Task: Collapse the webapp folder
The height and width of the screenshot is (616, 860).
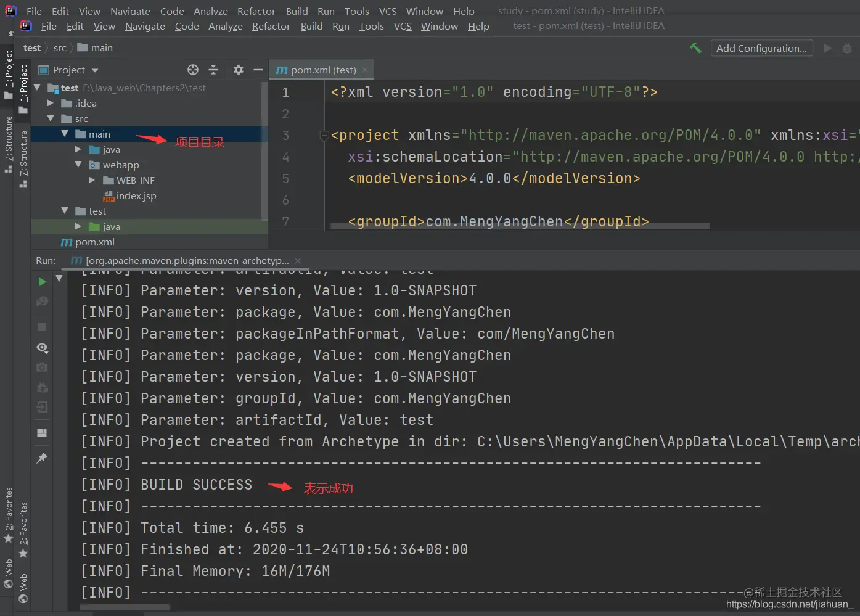Action: [78, 165]
